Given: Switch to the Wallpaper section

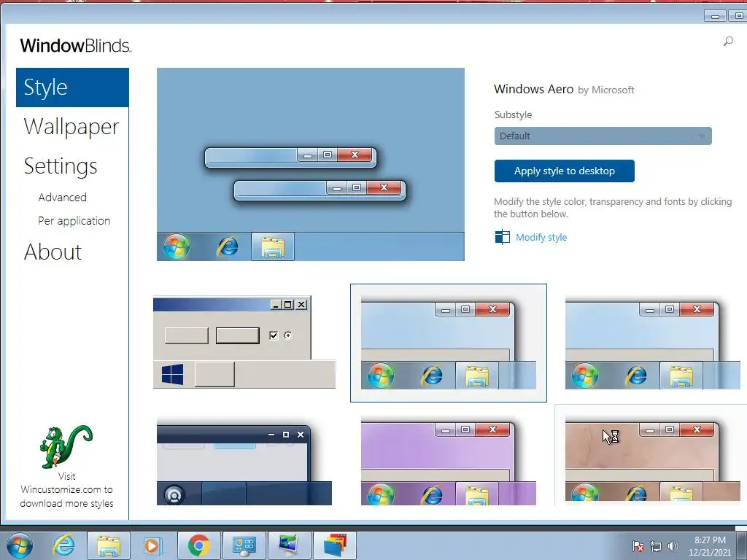Looking at the screenshot, I should 71,127.
